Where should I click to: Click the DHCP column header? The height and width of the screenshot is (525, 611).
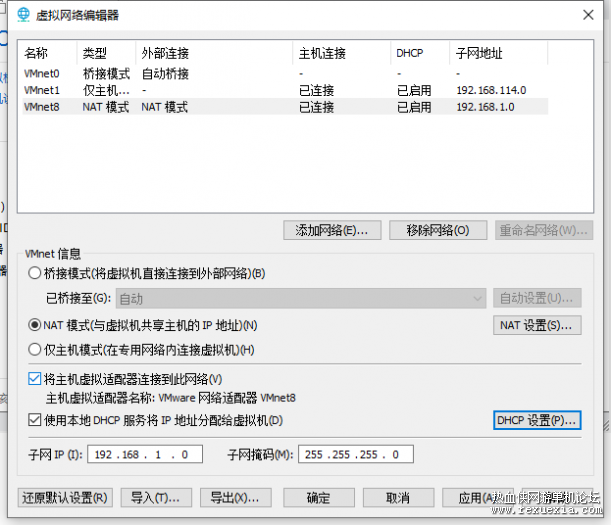click(420, 53)
